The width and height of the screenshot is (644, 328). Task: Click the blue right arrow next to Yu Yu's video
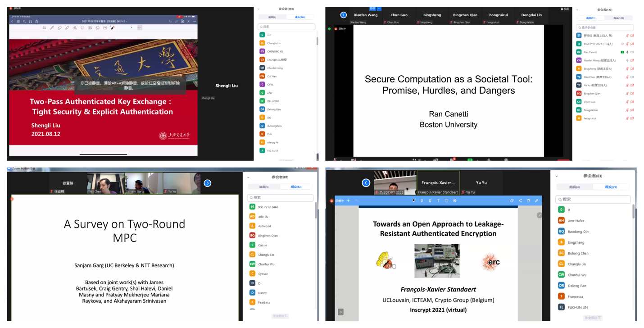click(x=208, y=183)
